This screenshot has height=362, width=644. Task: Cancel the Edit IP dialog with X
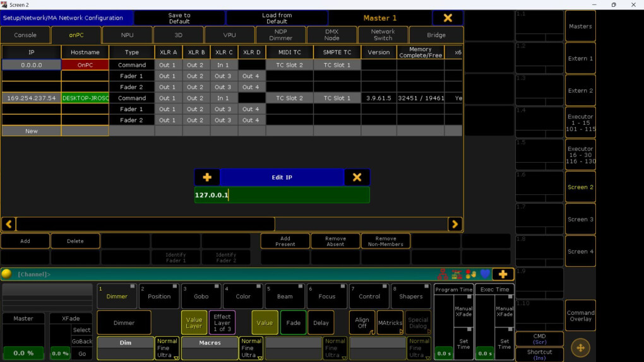tap(357, 177)
